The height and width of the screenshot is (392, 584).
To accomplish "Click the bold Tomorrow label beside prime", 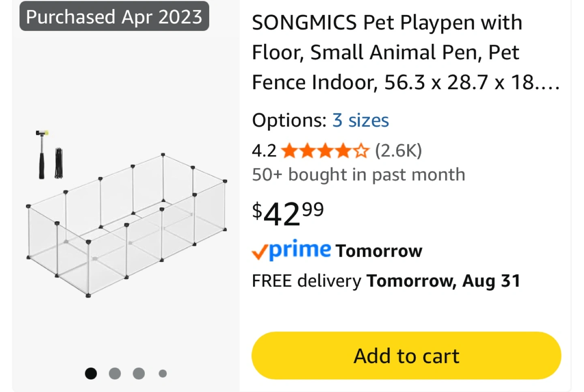I will (379, 251).
